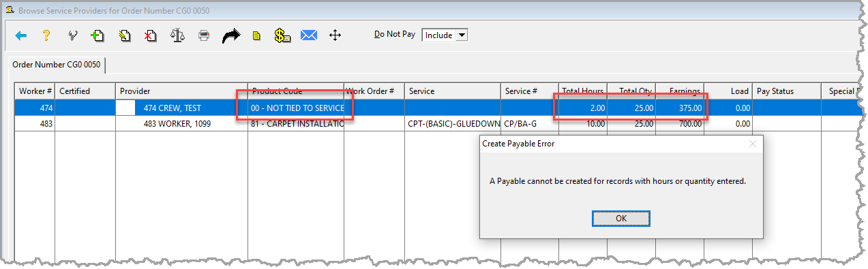Print with the printer icon
Screen dimensions: 868x269
point(204,35)
